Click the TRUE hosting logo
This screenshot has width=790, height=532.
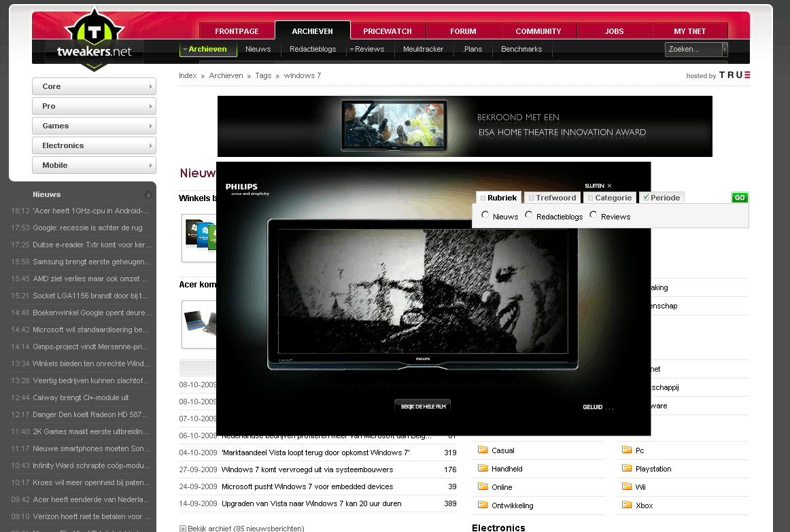(734, 75)
